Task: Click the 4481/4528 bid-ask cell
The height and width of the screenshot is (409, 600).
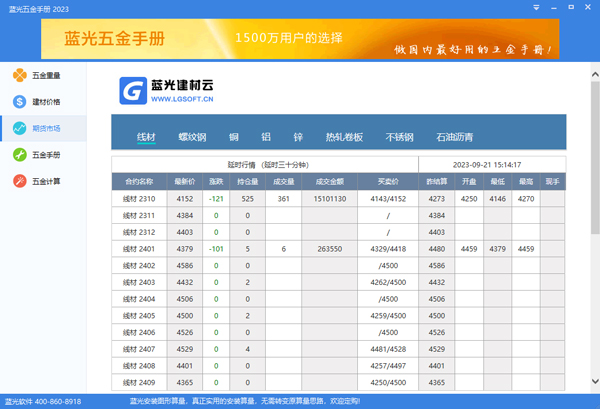Action: (388, 349)
